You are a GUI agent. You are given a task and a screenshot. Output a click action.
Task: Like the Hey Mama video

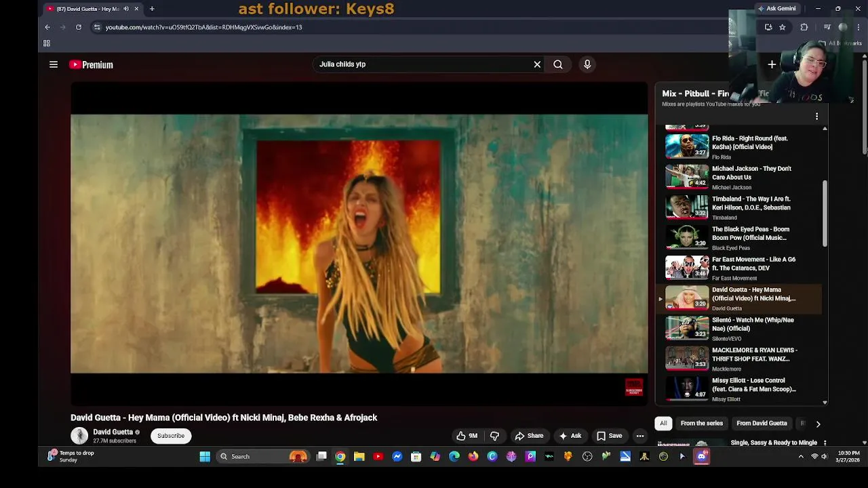pos(467,436)
